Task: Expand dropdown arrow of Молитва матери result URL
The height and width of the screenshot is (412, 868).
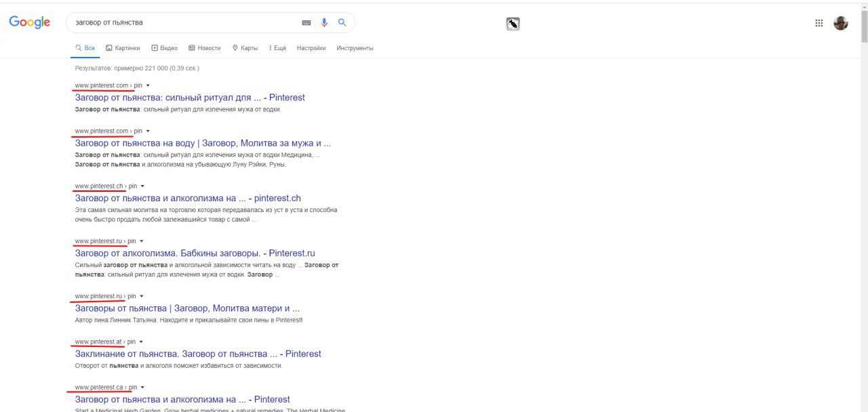Action: click(141, 296)
